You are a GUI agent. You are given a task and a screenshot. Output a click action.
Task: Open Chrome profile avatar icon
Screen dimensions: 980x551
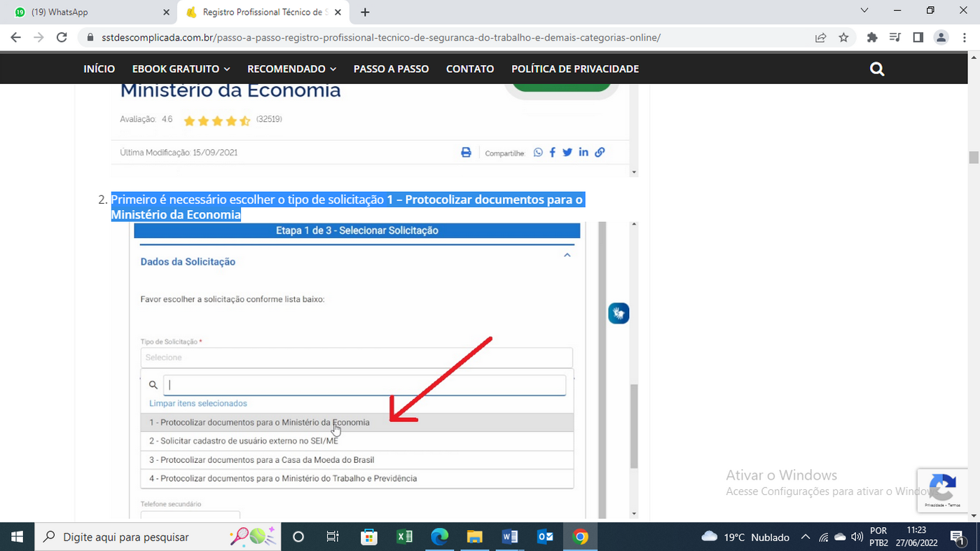click(x=941, y=38)
